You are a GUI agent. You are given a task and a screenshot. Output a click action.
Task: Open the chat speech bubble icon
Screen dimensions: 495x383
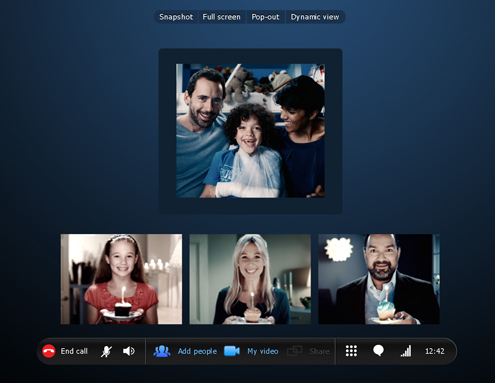pos(378,351)
